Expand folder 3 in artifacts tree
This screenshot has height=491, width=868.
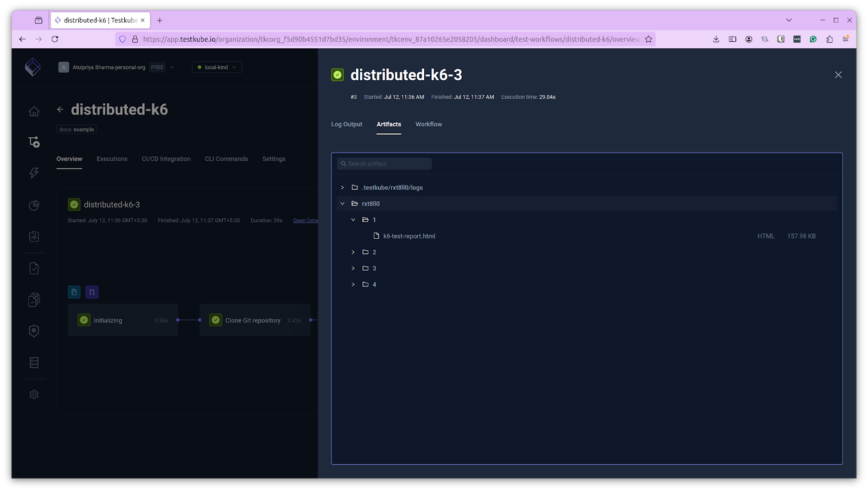coord(353,268)
